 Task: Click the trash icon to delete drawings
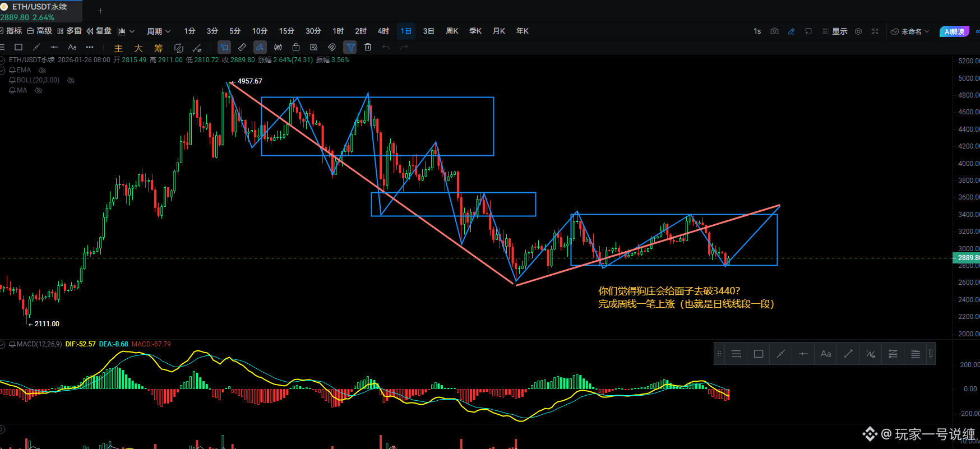tap(368, 47)
